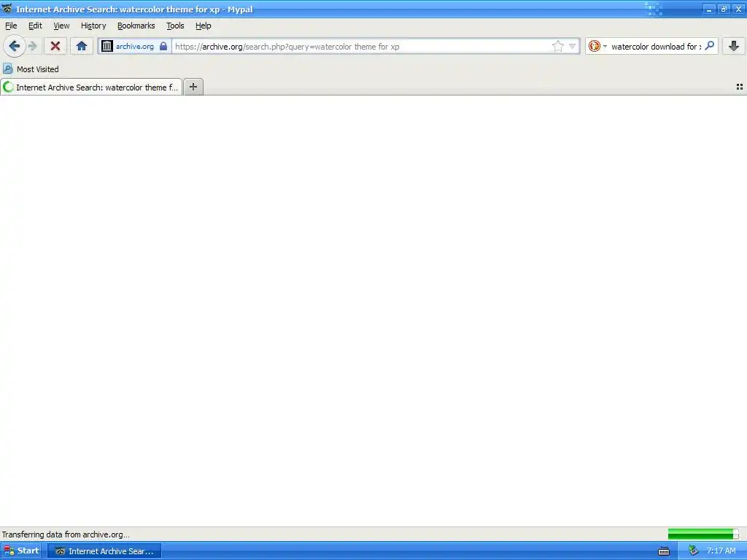Click the Transferring data status text
The image size is (747, 560).
click(x=66, y=534)
